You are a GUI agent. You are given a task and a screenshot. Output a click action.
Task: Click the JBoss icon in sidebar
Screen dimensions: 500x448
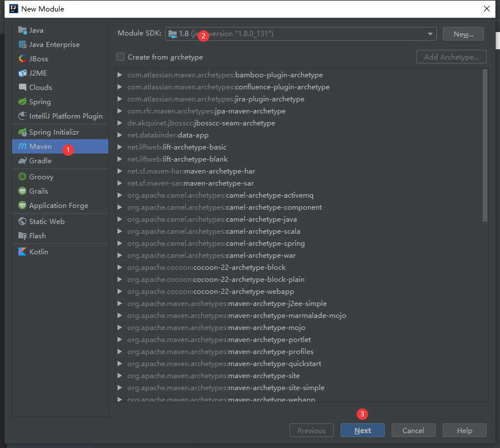[x=22, y=59]
